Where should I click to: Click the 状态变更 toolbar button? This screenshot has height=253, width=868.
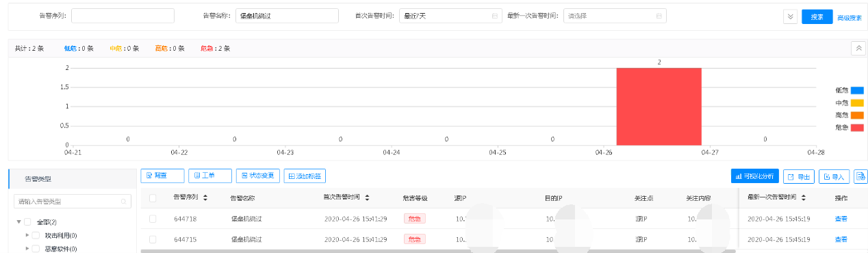258,176
